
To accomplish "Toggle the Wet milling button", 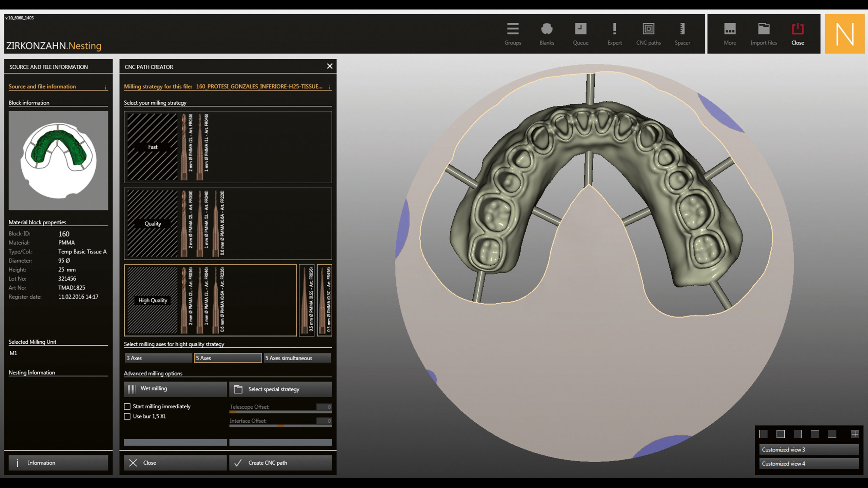I will click(175, 389).
